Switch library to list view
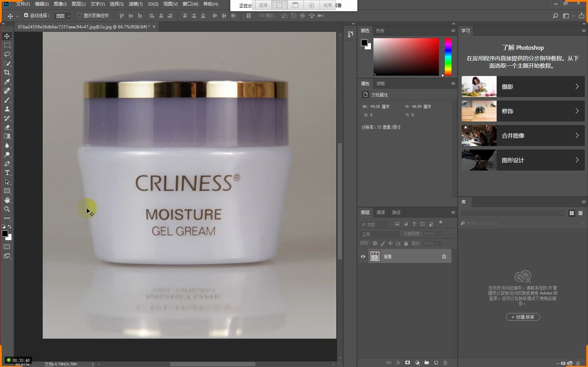588x367 pixels. point(580,213)
